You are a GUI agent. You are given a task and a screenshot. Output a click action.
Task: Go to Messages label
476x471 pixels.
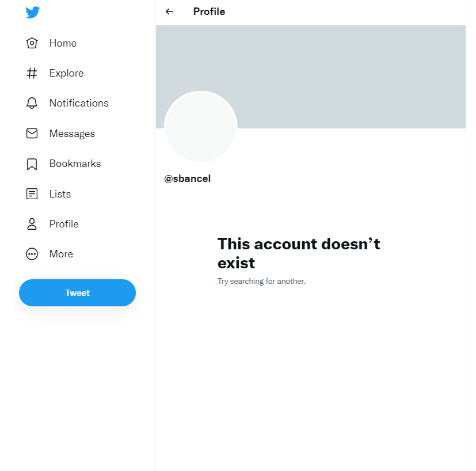[73, 134]
